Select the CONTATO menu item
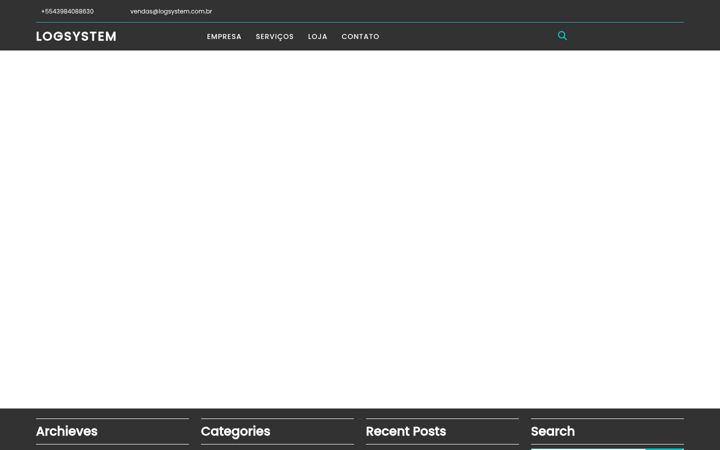 pyautogui.click(x=360, y=36)
